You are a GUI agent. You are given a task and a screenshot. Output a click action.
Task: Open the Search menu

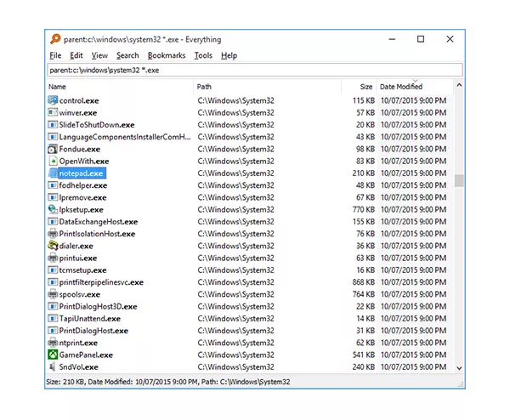coord(127,55)
